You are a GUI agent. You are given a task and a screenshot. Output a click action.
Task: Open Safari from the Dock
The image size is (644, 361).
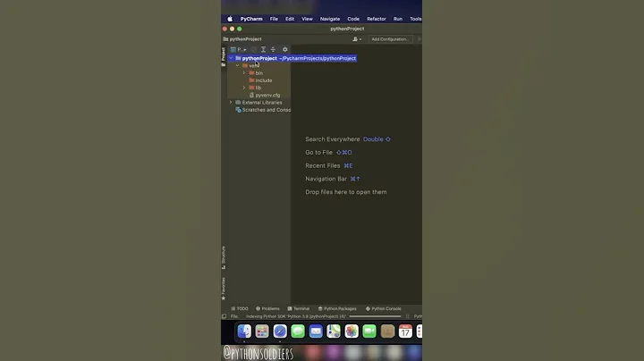pyautogui.click(x=280, y=331)
